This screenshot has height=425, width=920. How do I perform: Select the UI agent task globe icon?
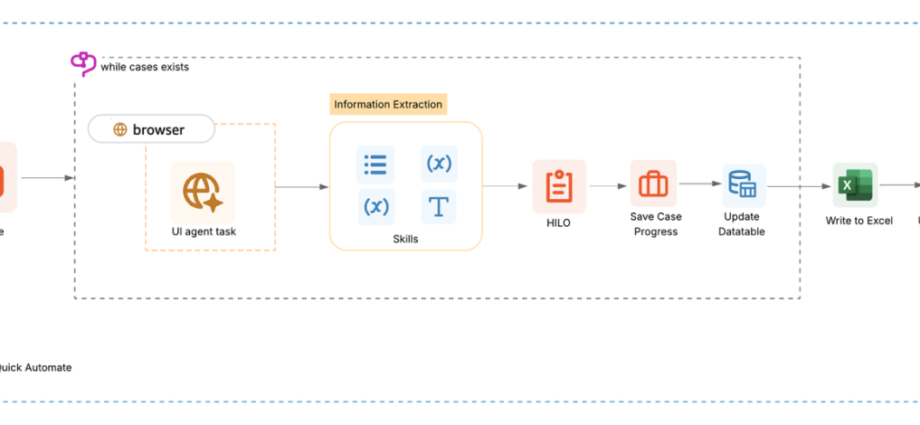203,192
